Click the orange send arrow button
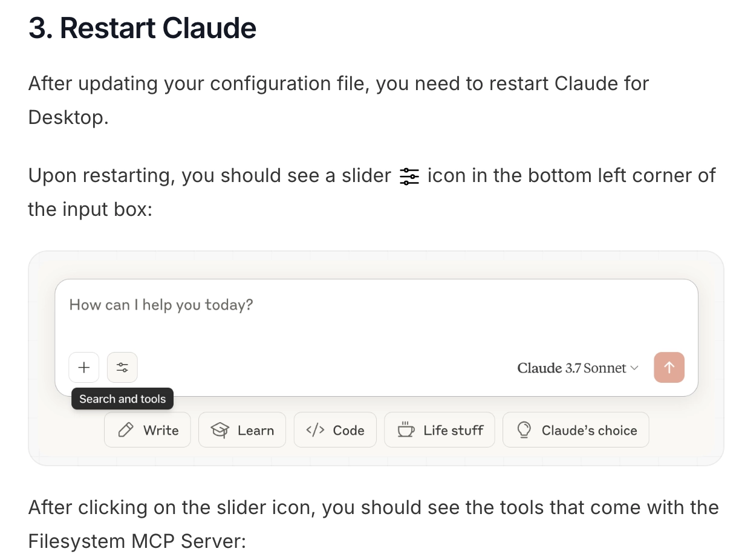The image size is (739, 560). coord(669,367)
